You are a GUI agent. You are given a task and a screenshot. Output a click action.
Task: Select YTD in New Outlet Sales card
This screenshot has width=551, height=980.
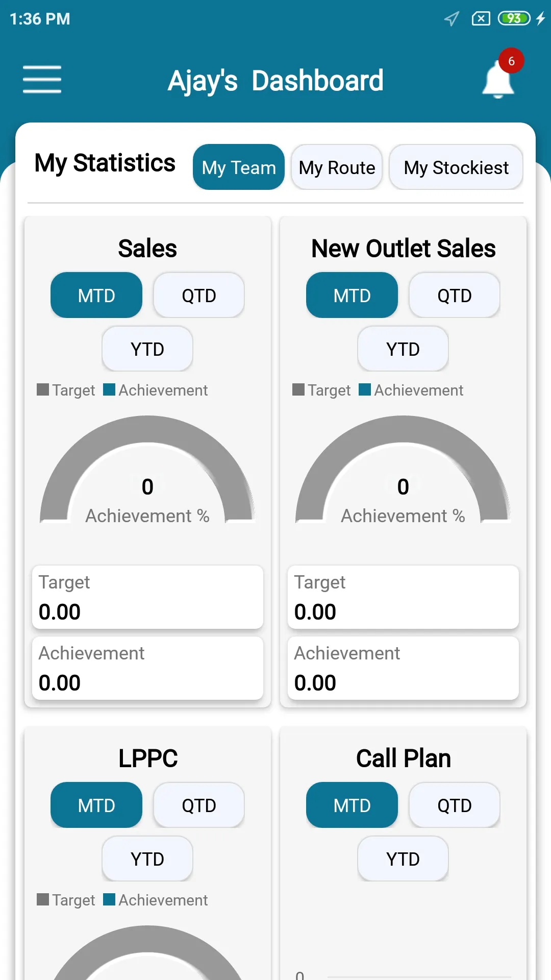[x=403, y=349]
